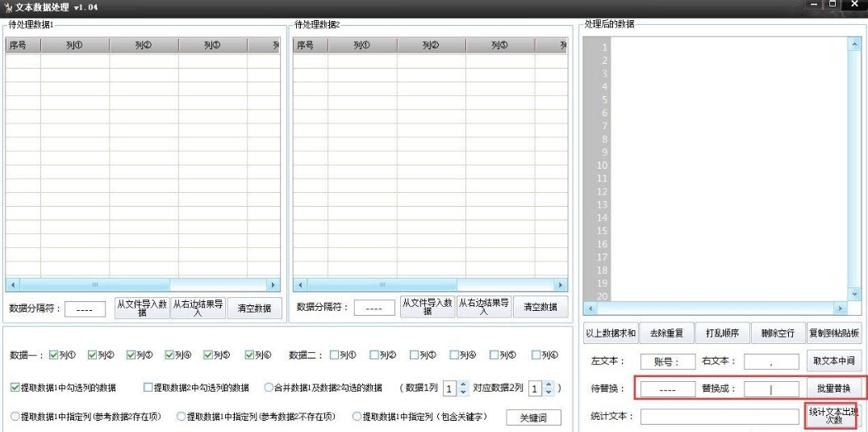Focus the 统计文本 input field

pyautogui.click(x=720, y=417)
